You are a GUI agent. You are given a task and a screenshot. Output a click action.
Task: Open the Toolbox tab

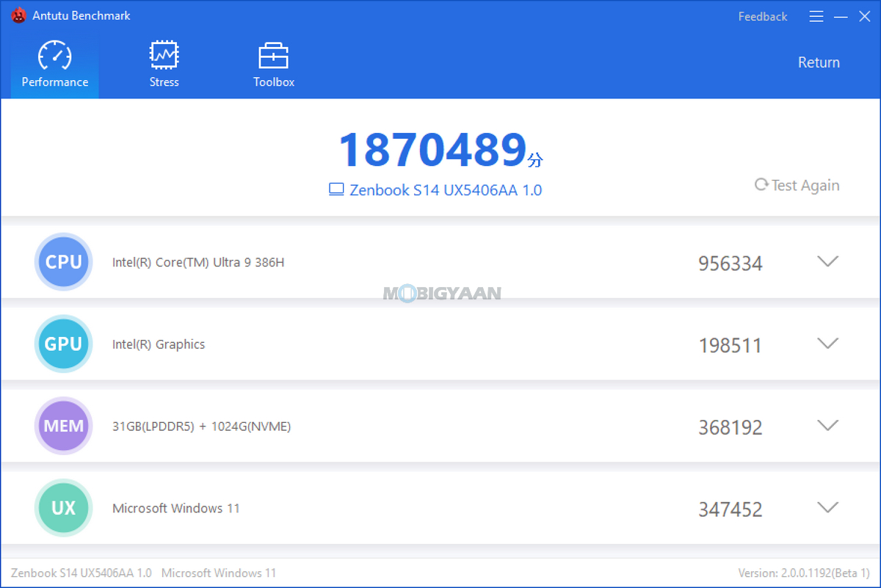tap(274, 65)
